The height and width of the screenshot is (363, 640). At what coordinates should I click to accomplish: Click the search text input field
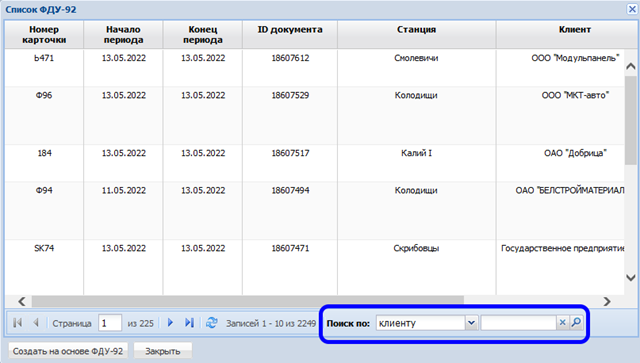pyautogui.click(x=519, y=323)
